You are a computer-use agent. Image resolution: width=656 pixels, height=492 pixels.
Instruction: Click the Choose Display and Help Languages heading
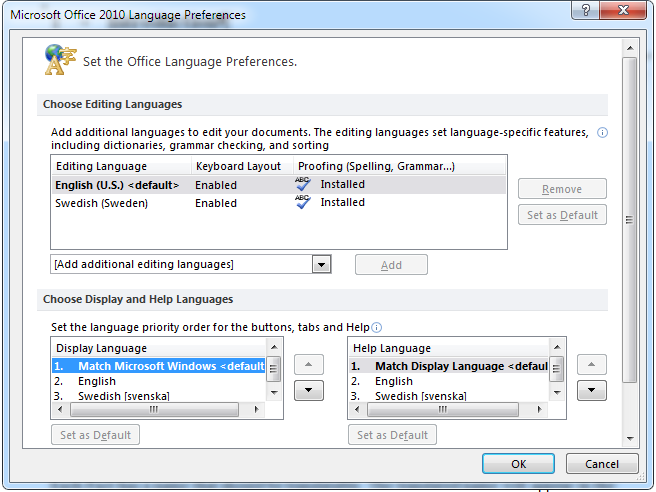[138, 299]
